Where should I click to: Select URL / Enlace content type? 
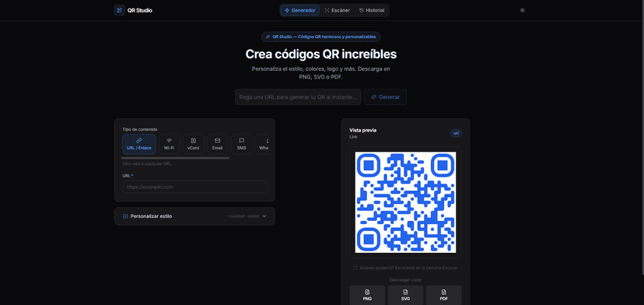(x=138, y=144)
